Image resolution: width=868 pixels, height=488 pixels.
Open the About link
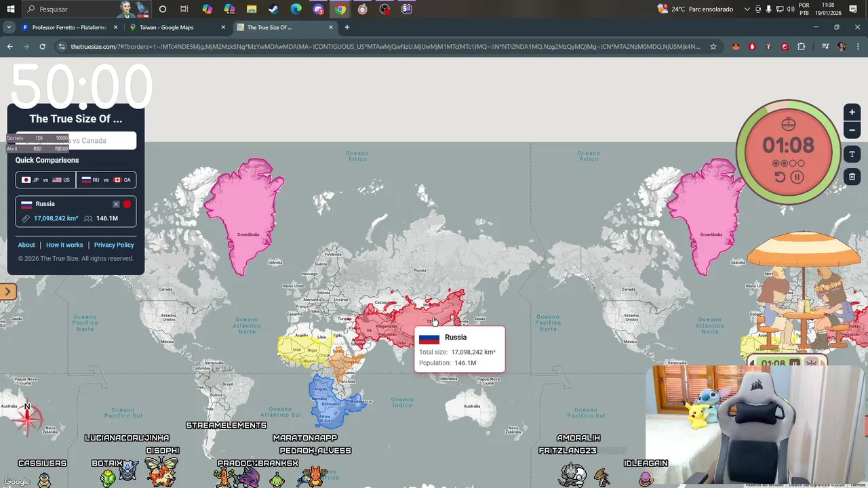click(26, 245)
